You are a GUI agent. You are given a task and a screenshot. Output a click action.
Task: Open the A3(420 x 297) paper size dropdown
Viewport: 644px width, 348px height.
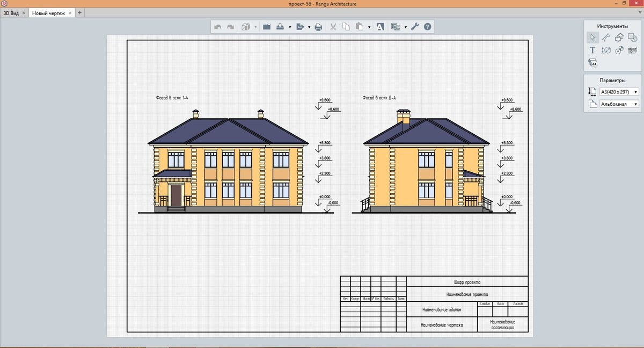pos(619,92)
